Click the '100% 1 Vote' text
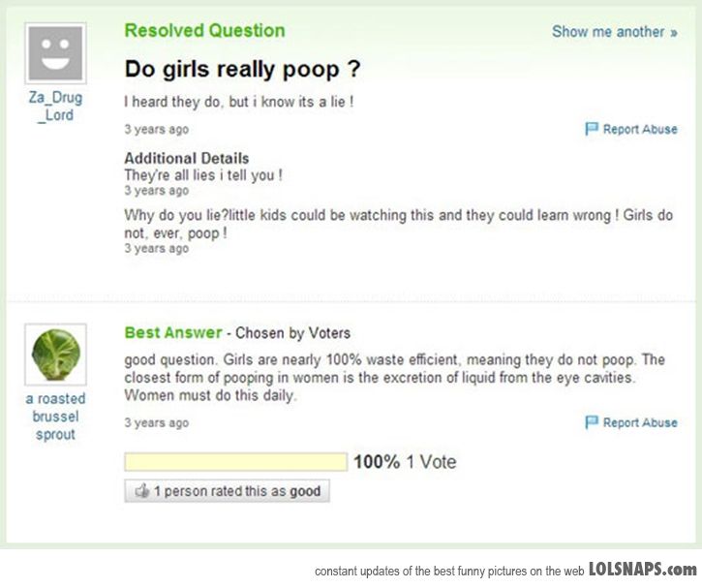 (404, 462)
